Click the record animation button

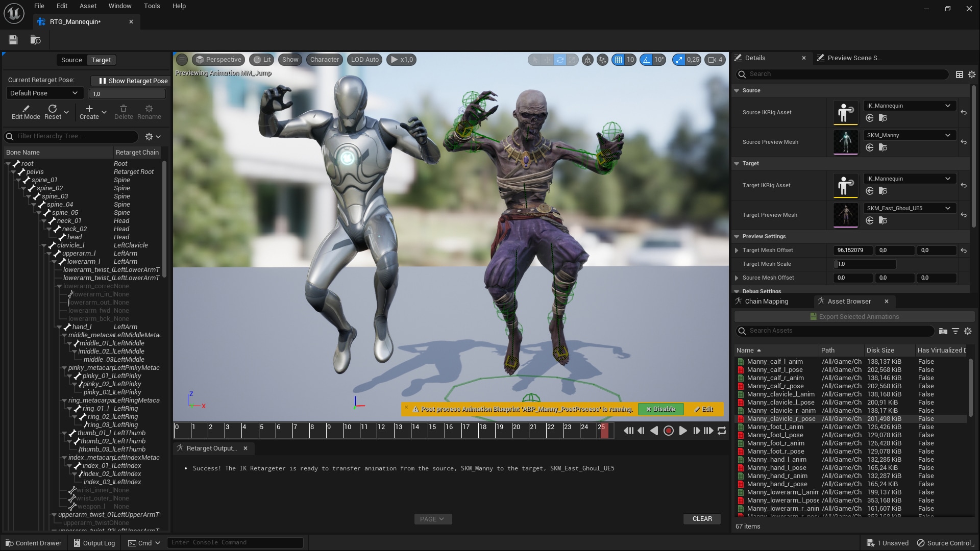pos(668,431)
